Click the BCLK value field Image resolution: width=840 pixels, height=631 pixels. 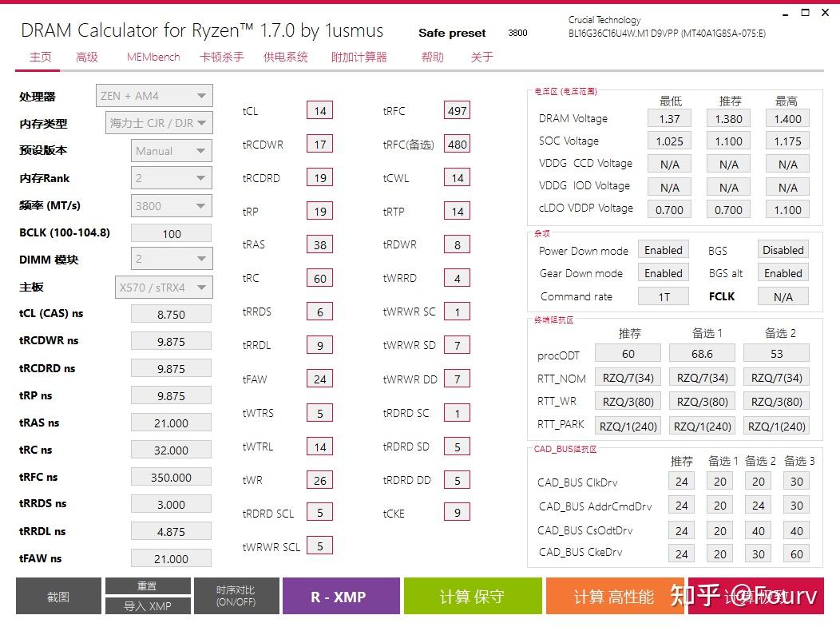point(172,234)
